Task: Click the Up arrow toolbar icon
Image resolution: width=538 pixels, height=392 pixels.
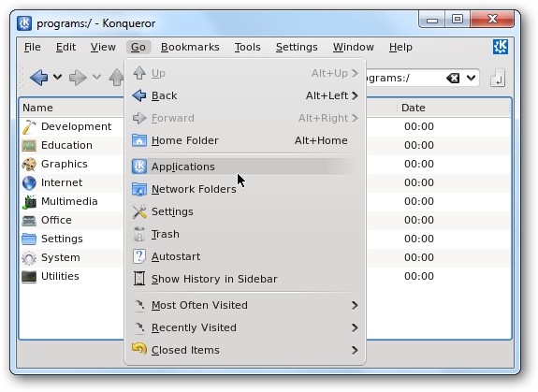Action: 116,77
